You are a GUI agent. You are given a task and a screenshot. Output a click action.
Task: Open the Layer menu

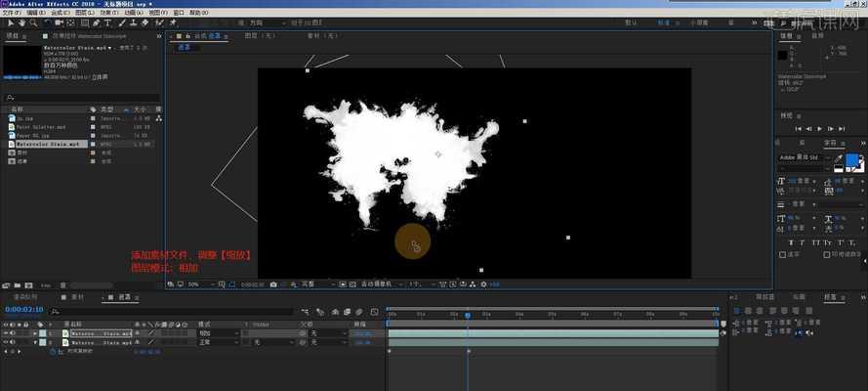84,12
